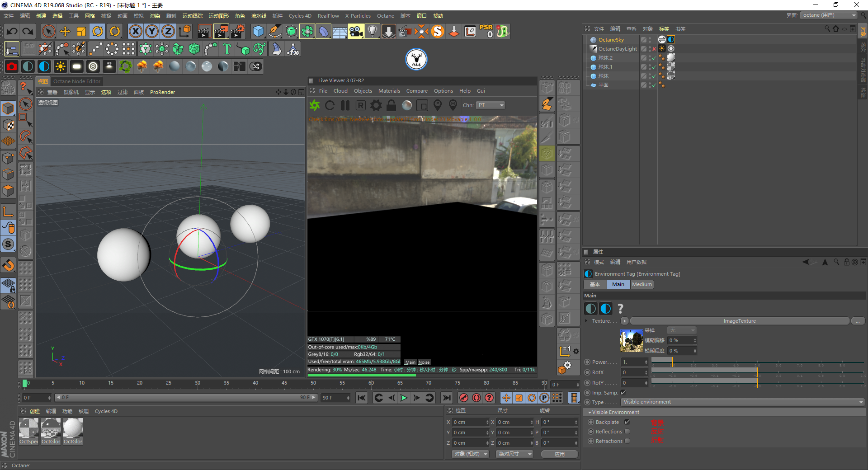Viewport: 868px width, 470px height.
Task: Click the spline pen tool icon
Action: click(x=275, y=31)
